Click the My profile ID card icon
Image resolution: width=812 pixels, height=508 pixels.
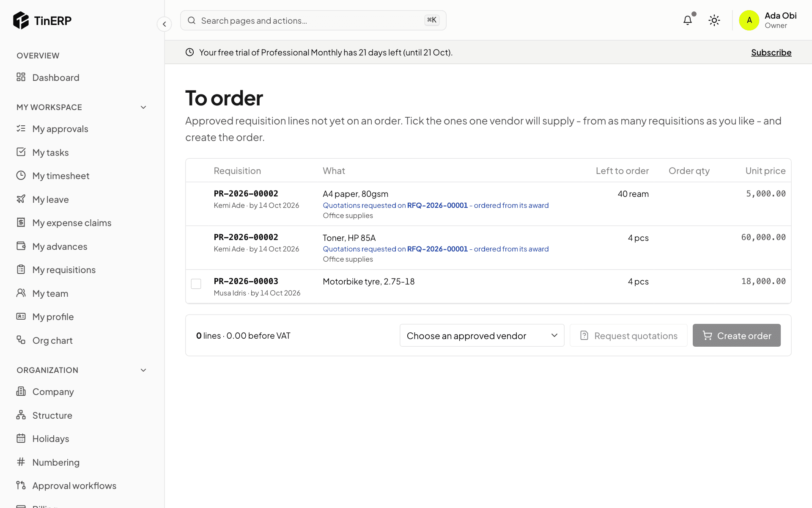tap(21, 316)
